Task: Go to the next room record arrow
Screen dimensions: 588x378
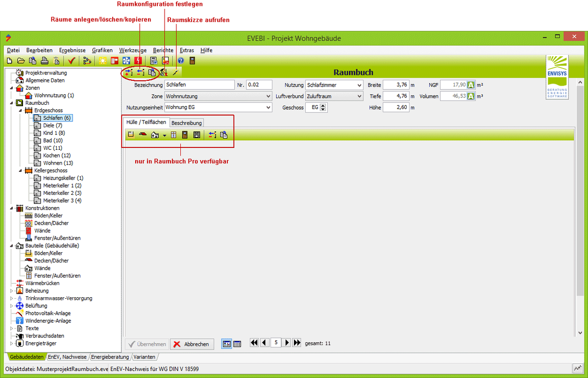Action: click(287, 343)
